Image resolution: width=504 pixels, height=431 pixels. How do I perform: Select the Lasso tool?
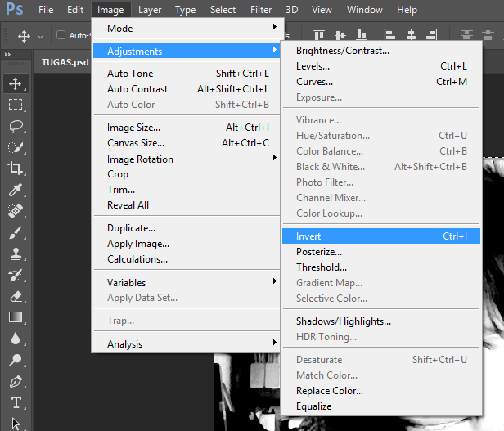pyautogui.click(x=16, y=126)
